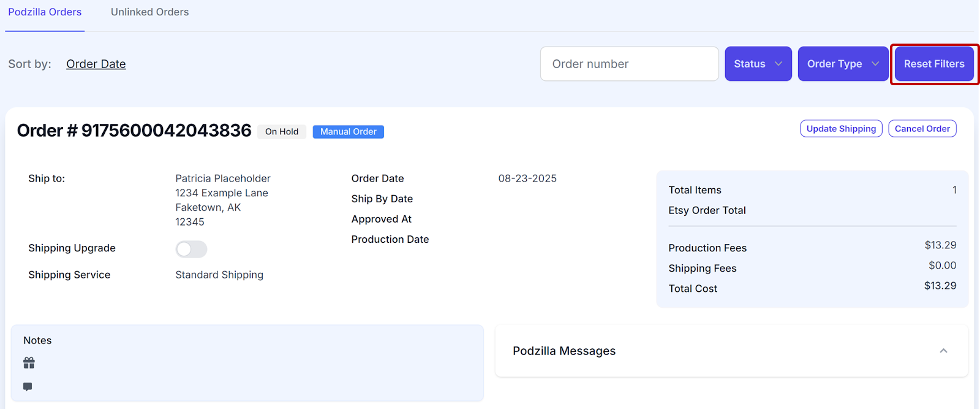Viewport: 980px width, 409px height.
Task: Click the Cancel Order button
Action: pos(922,129)
